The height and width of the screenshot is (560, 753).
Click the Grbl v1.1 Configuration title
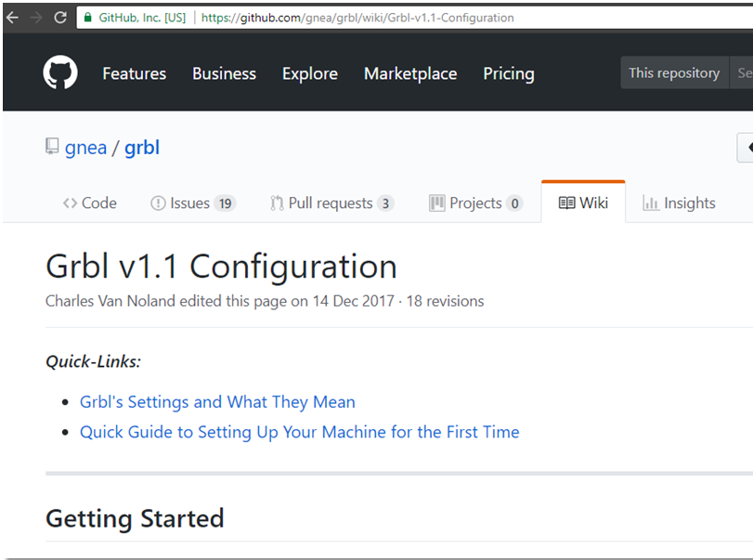[x=221, y=267]
